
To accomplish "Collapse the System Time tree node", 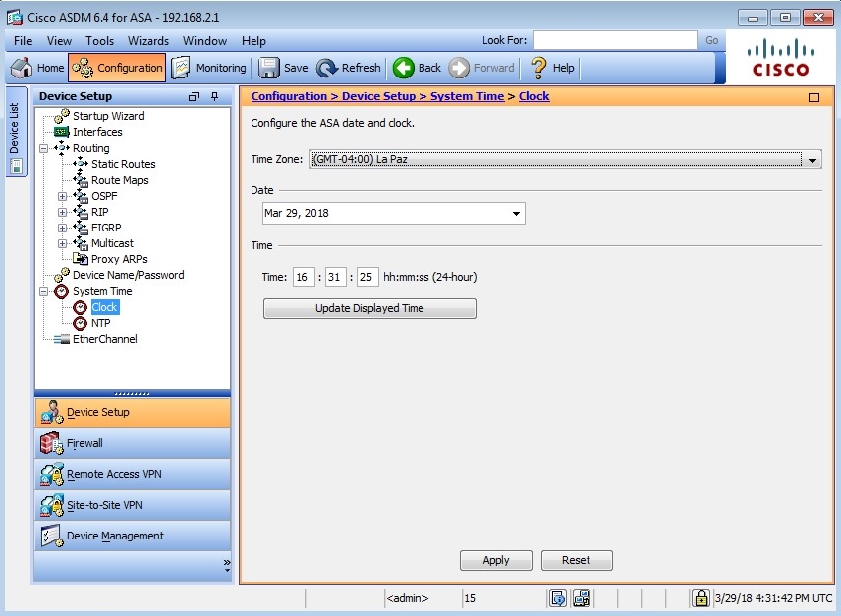I will tap(44, 291).
